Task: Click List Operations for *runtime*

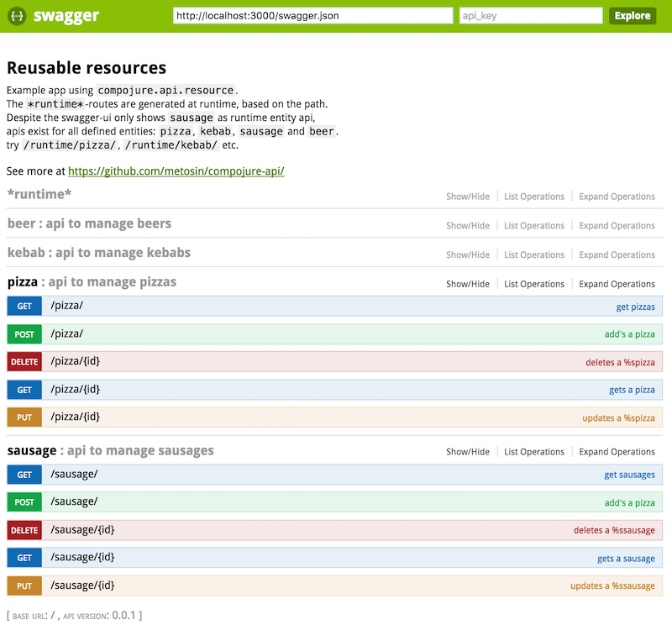Action: point(534,197)
